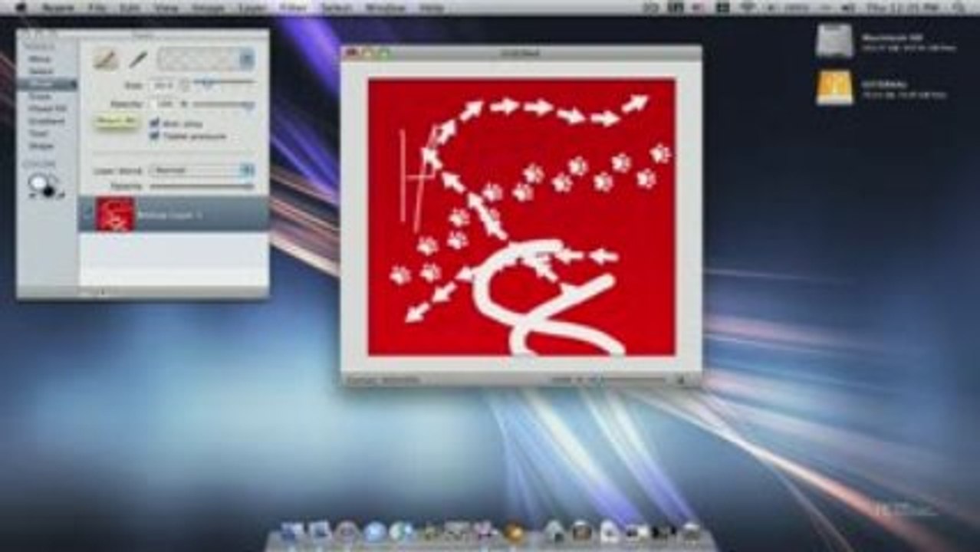Viewport: 980px width, 552px height.
Task: Open the Window menu
Action: [385, 8]
